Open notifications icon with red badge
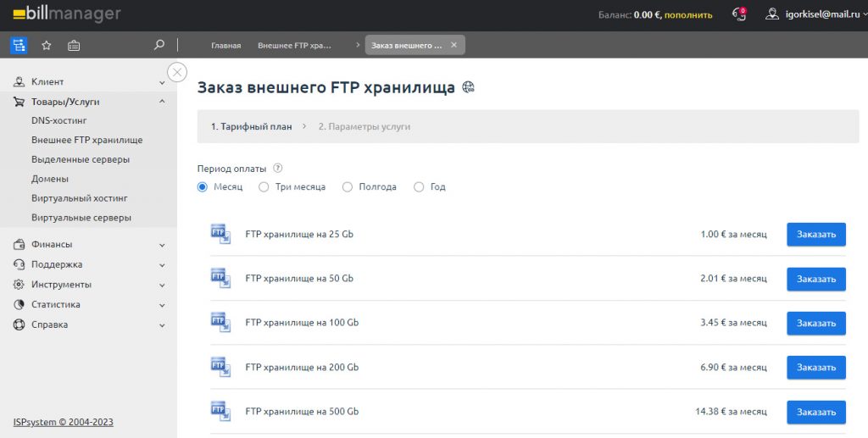The width and height of the screenshot is (868, 438). click(739, 14)
